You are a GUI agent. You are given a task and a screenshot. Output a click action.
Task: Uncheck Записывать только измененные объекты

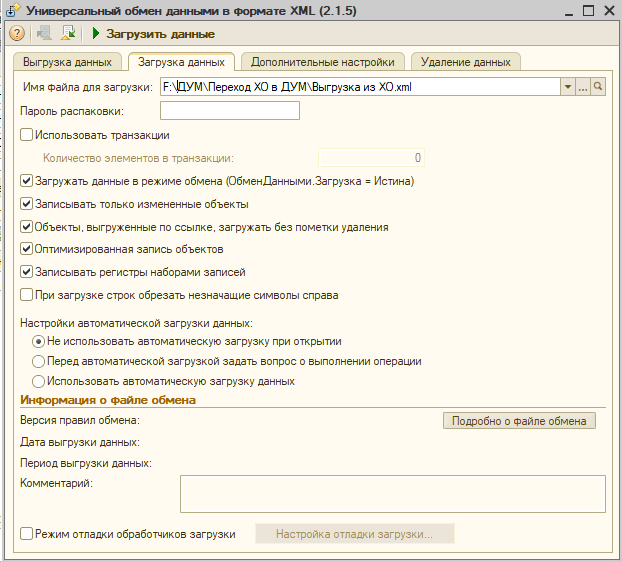tap(27, 204)
